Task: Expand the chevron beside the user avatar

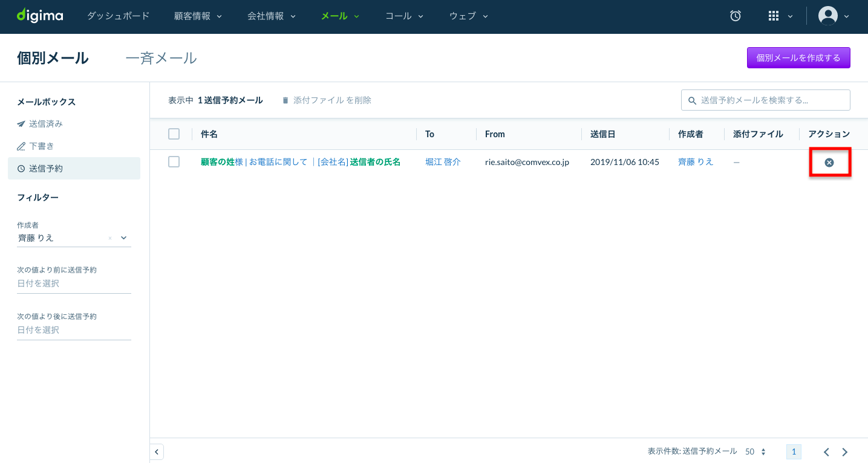Action: point(846,17)
